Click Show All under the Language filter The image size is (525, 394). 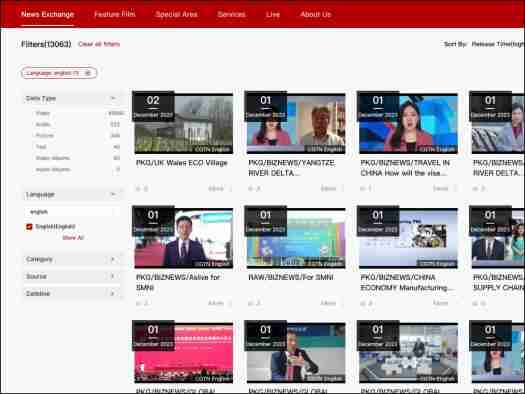coord(73,238)
